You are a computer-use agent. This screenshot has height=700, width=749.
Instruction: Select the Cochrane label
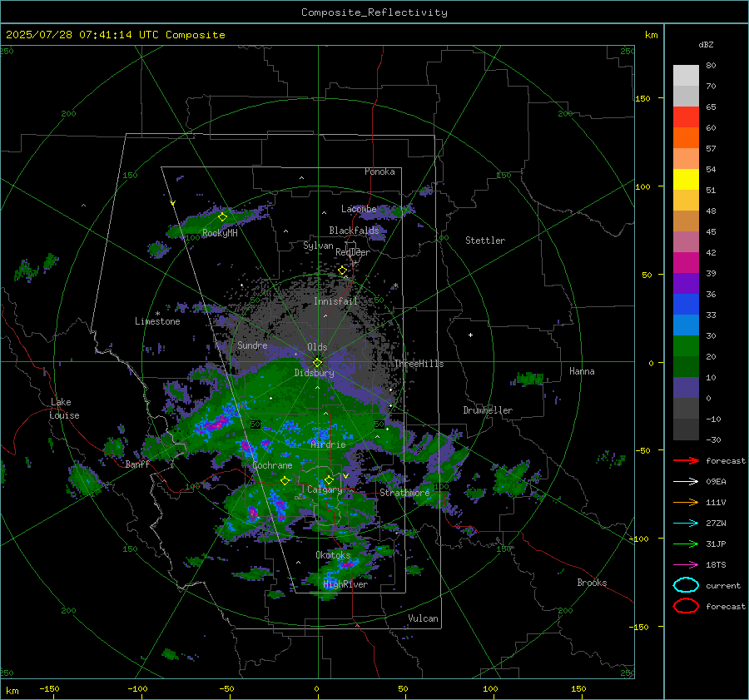tap(272, 465)
